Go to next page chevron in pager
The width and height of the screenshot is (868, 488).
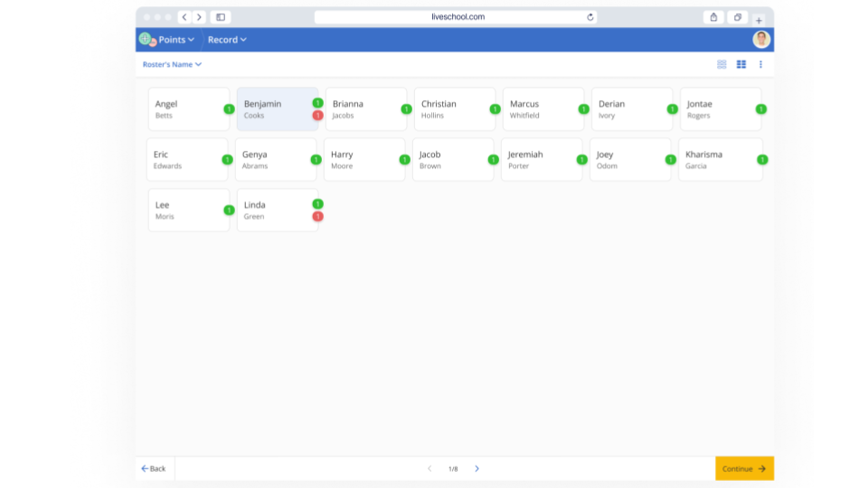[x=476, y=469]
